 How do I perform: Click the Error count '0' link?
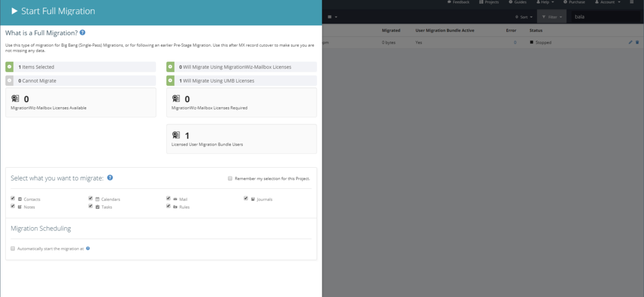point(515,42)
